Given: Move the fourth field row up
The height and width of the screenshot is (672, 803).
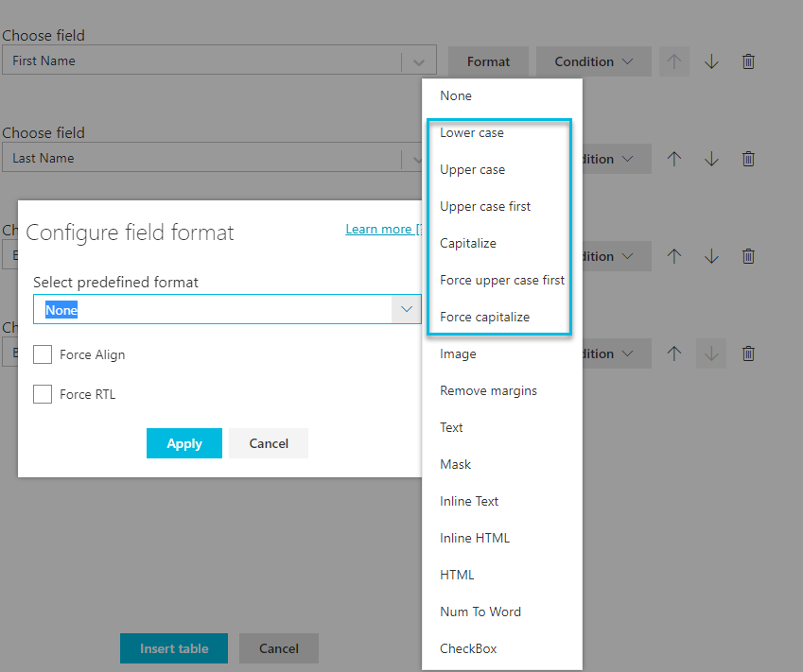Looking at the screenshot, I should pos(674,353).
